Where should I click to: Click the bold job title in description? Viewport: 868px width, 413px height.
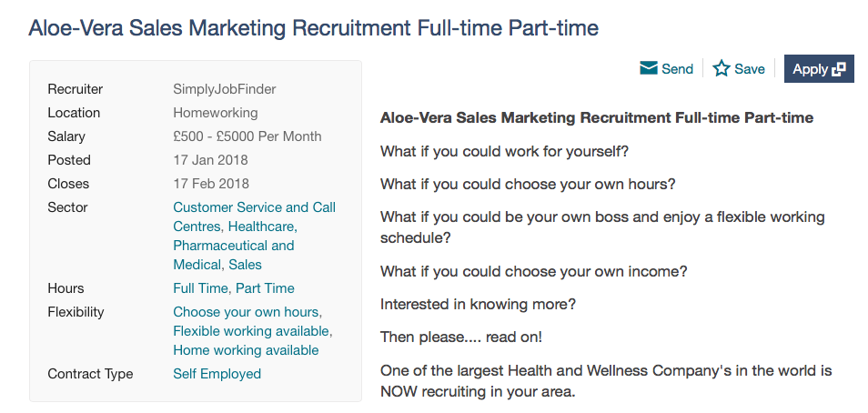(x=596, y=117)
